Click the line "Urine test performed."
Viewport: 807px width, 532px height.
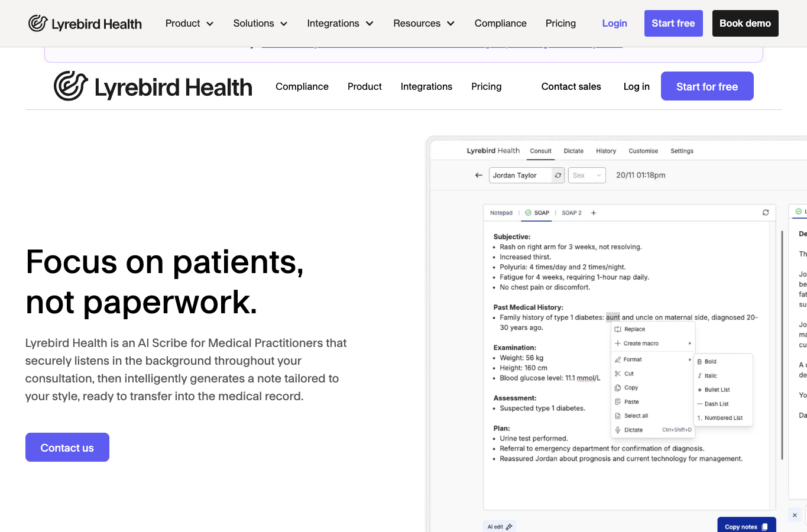(534, 439)
